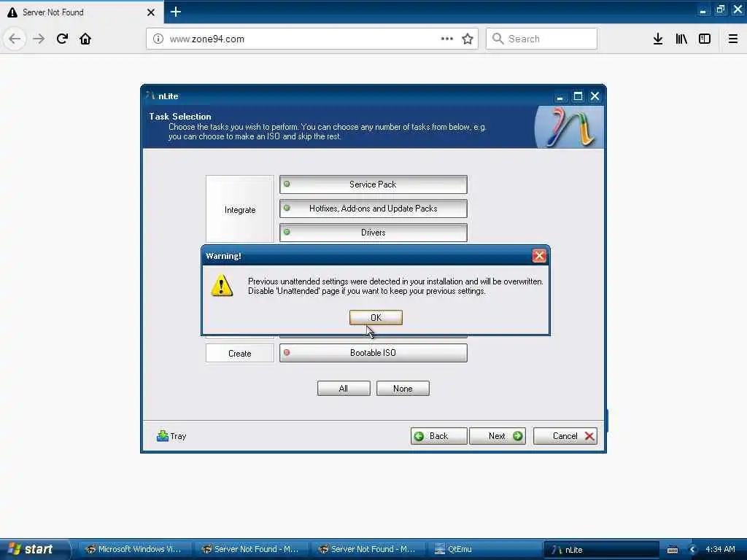The image size is (747, 560).
Task: Open the browser Home page
Action: [x=85, y=39]
